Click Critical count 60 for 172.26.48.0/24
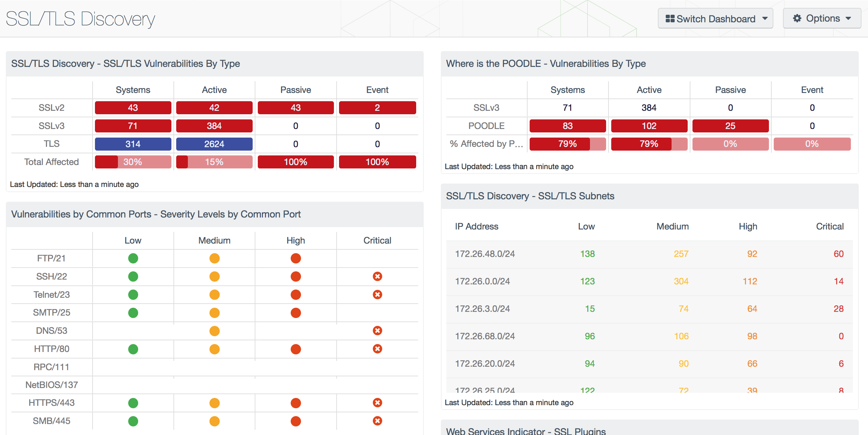868x435 pixels. 839,254
